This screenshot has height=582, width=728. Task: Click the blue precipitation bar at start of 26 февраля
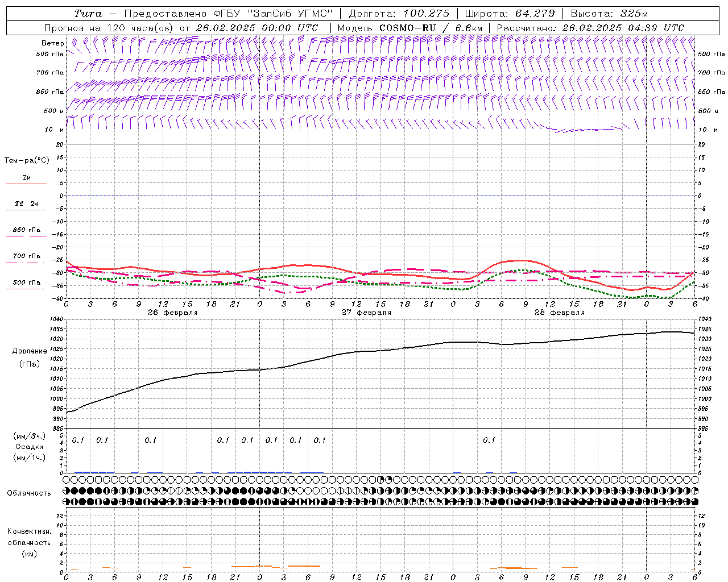tap(90, 472)
